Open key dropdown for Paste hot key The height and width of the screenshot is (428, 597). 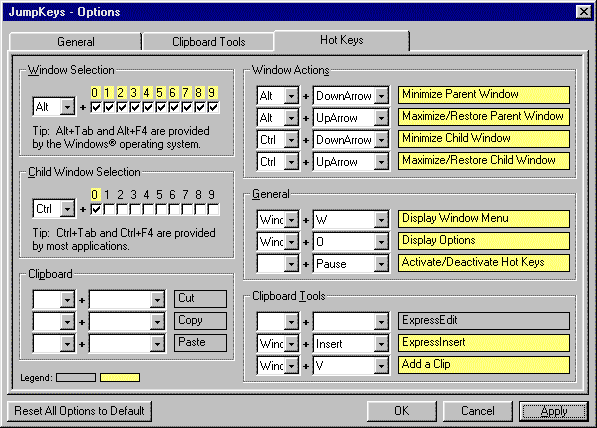click(x=157, y=344)
